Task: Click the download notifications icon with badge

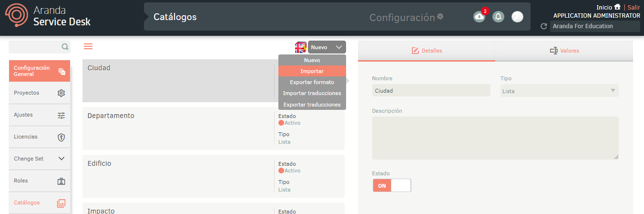Action: 479,17
